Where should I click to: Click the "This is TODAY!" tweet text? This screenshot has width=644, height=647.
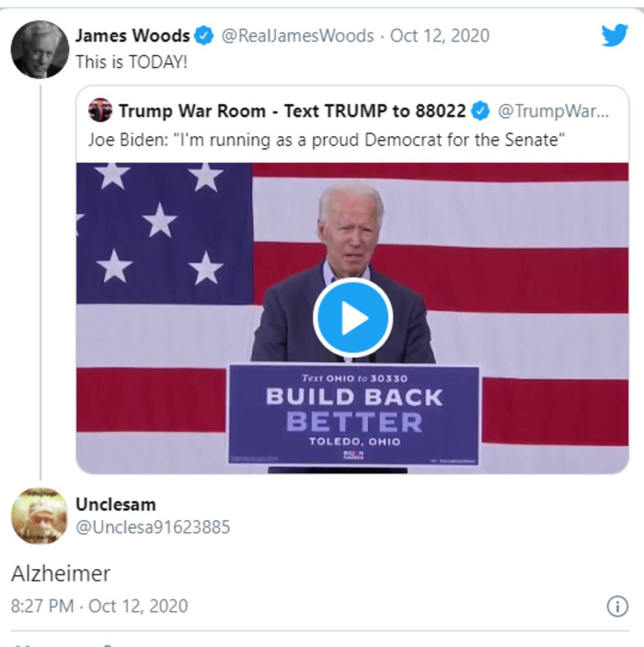tap(131, 62)
